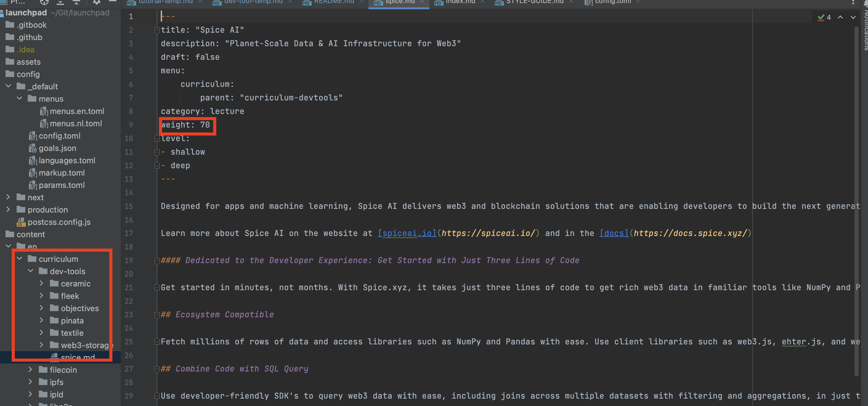Click the Expand All icon in Project toolbar
868x406 pixels.
[x=60, y=2]
